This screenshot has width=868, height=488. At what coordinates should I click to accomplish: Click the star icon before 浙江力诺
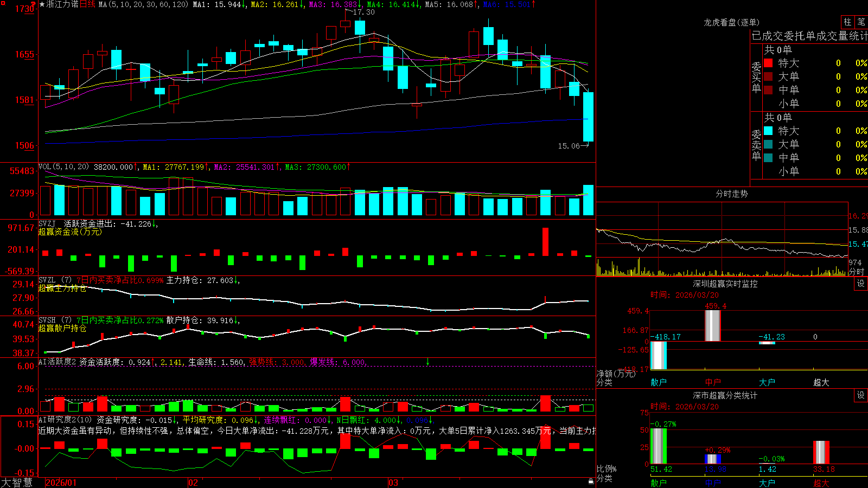[42, 4]
